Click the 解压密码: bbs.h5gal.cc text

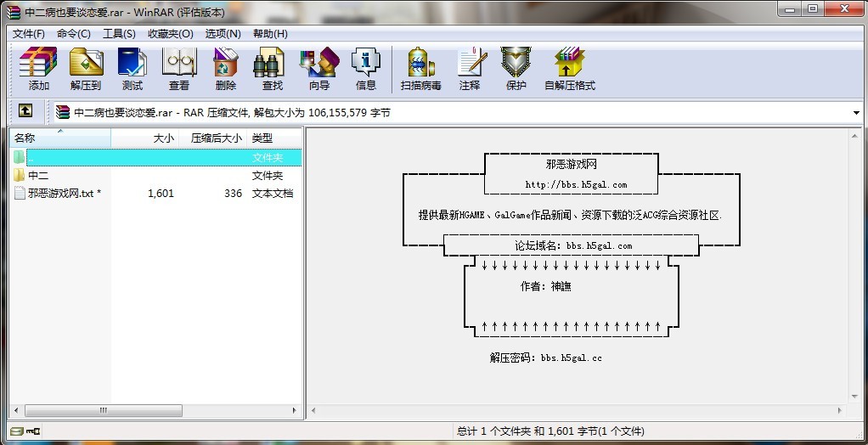click(x=545, y=358)
